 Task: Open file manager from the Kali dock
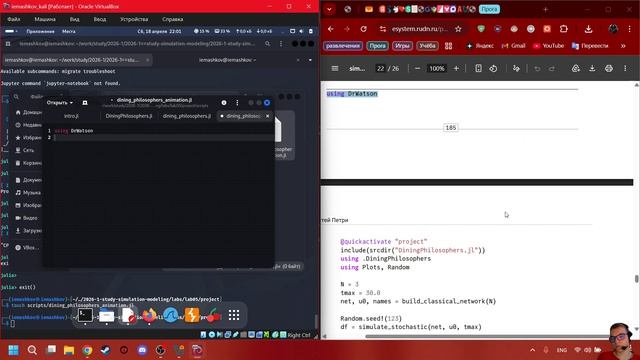(x=107, y=315)
